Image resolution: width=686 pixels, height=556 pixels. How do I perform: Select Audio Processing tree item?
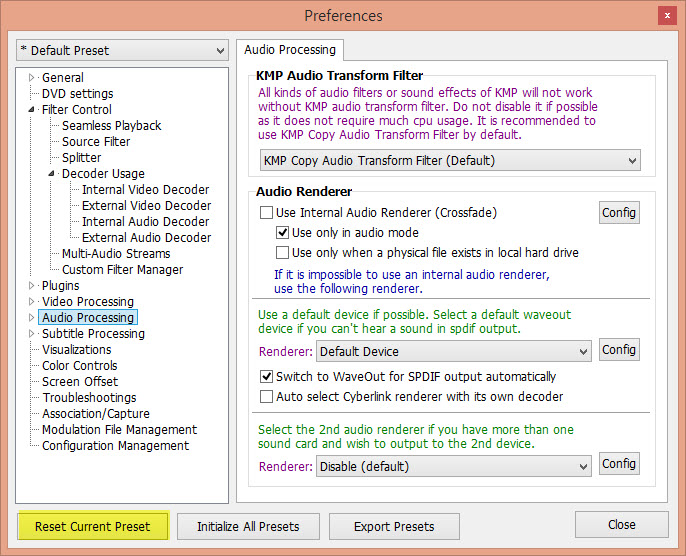click(88, 318)
